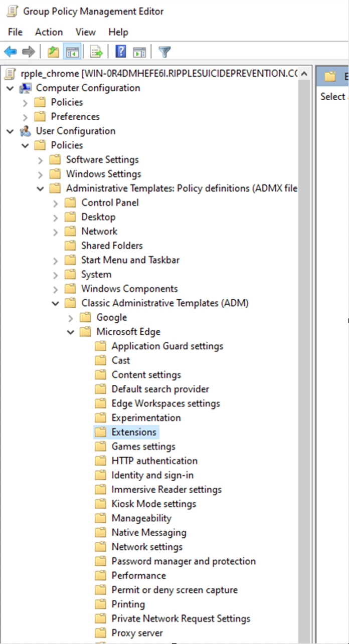Collapse the Administrative Templates node
This screenshot has height=644, width=349.
(41, 189)
